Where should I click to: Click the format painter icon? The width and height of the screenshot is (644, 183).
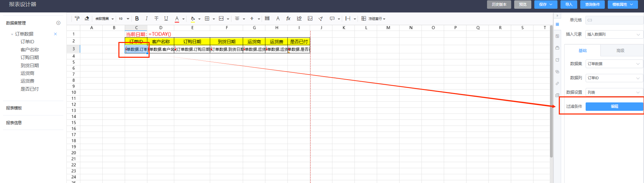click(77, 18)
